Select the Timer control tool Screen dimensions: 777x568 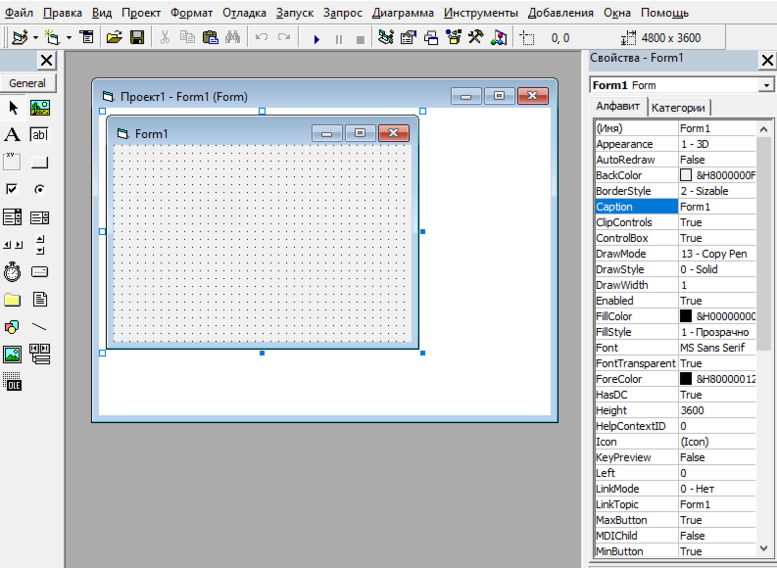pyautogui.click(x=12, y=272)
